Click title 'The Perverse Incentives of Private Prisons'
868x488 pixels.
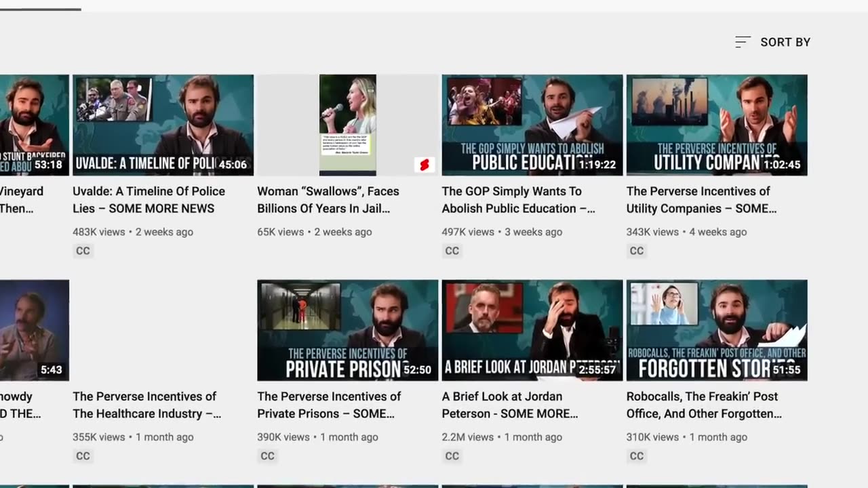click(x=329, y=405)
